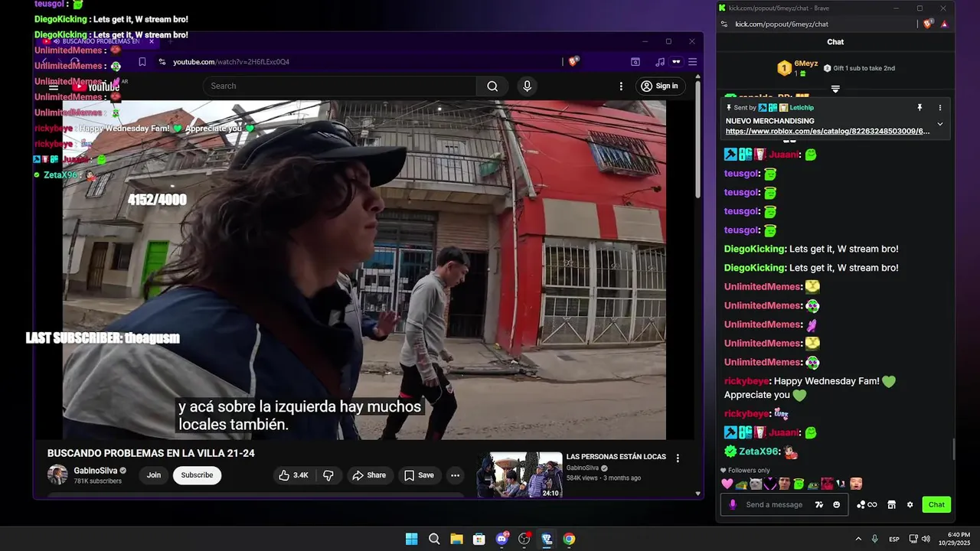Subscribe to GabinoSilva
980x551 pixels.
[x=197, y=475]
